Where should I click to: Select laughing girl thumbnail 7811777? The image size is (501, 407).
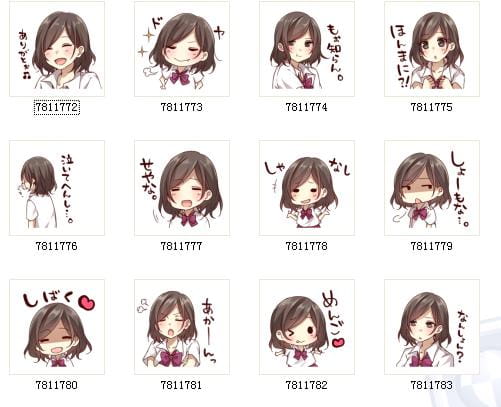pyautogui.click(x=182, y=188)
